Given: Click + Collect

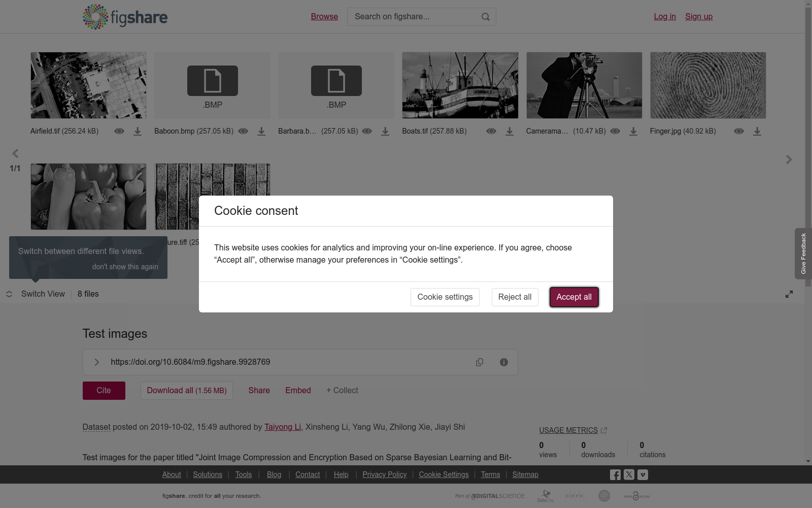Looking at the screenshot, I should pos(342,391).
